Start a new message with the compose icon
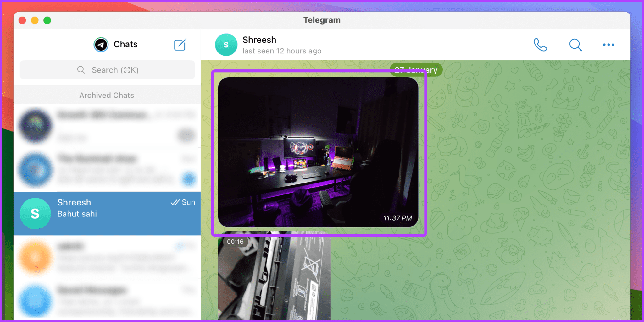 click(180, 45)
